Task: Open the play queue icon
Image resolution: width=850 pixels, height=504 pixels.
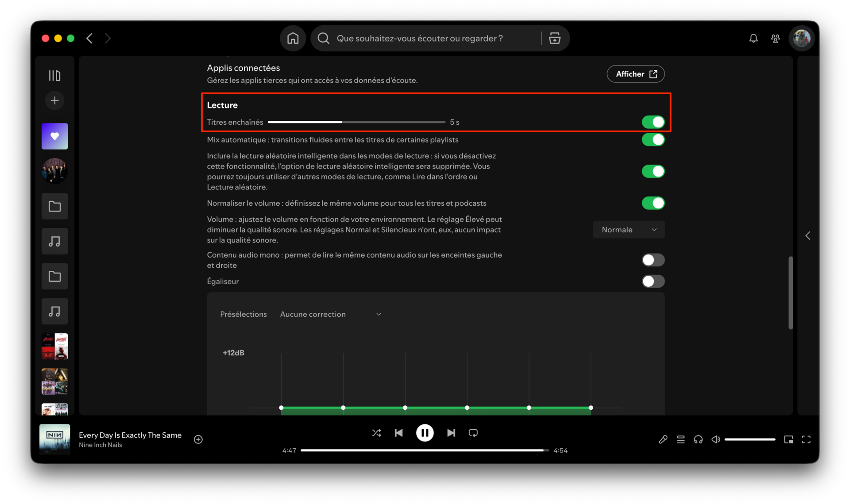Action: [x=680, y=439]
